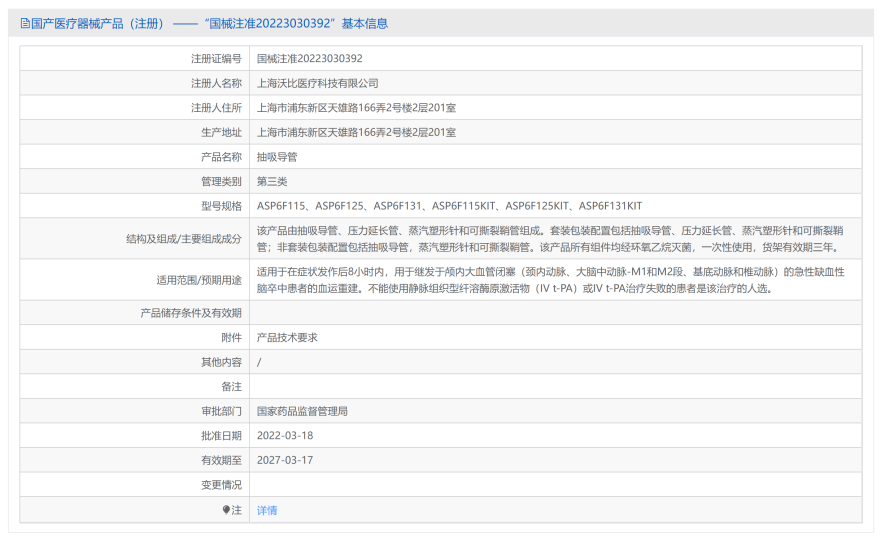Click the slash value in 其他内容 row

[x=259, y=362]
